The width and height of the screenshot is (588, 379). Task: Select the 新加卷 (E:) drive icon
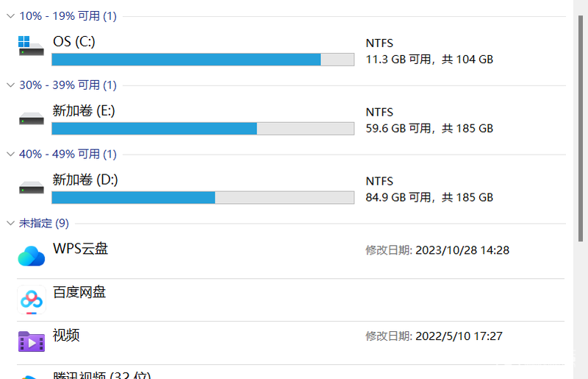pos(31,119)
